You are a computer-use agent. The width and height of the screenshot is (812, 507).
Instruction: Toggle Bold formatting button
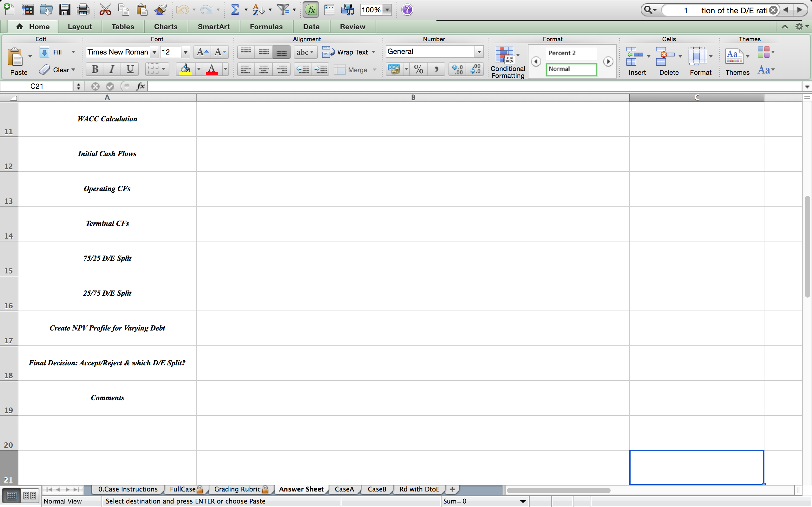pyautogui.click(x=95, y=69)
